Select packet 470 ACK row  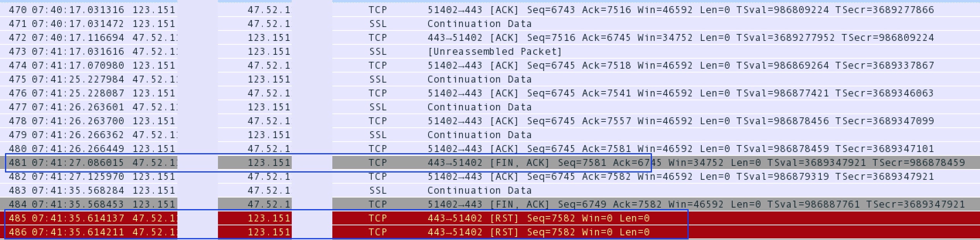pyautogui.click(x=490, y=10)
